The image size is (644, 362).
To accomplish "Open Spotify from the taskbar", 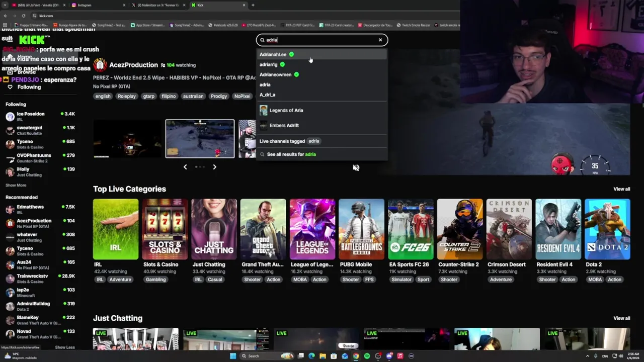I will coord(367,356).
